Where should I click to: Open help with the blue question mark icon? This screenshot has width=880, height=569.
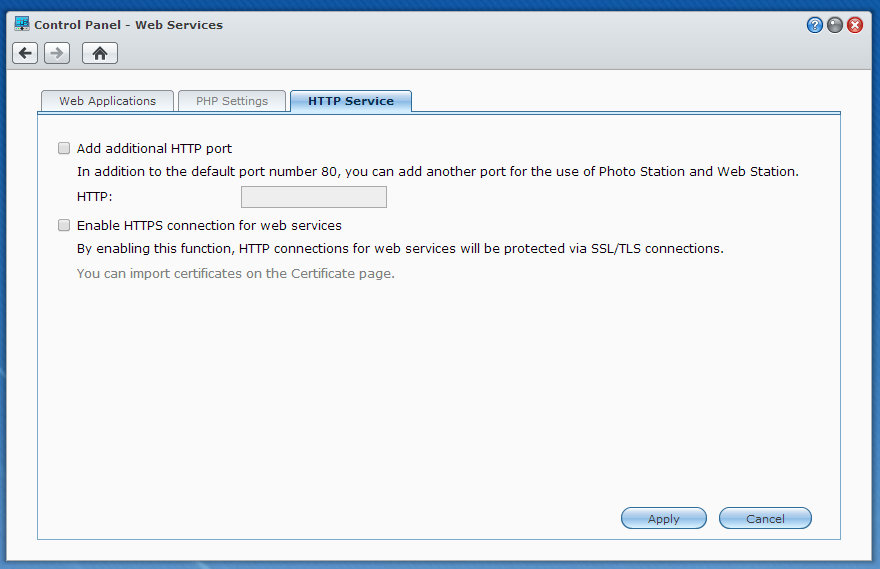point(814,25)
